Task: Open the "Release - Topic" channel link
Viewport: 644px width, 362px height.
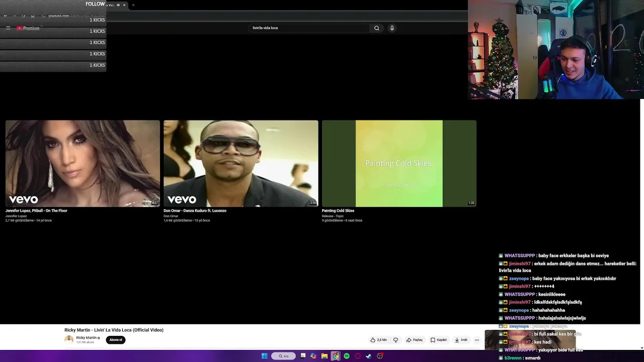Action: pyautogui.click(x=333, y=216)
